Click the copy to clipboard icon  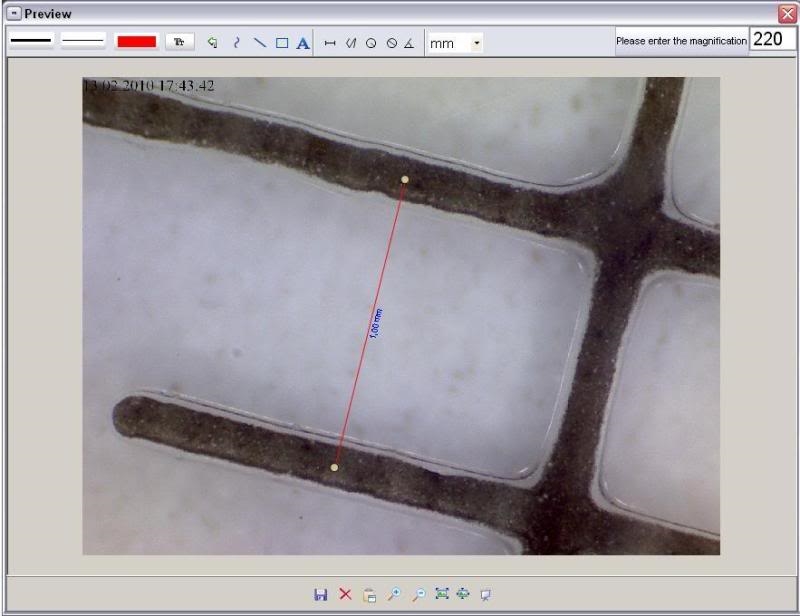(x=369, y=594)
